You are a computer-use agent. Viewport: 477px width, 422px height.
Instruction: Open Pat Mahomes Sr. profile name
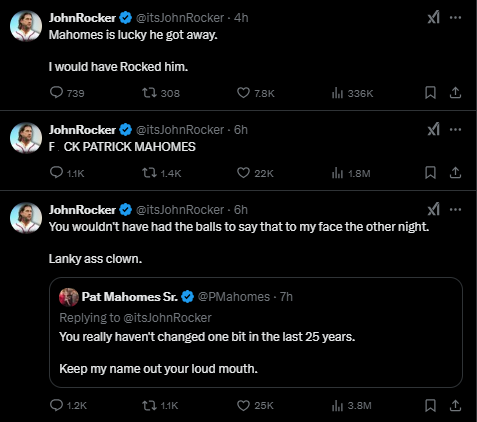pyautogui.click(x=130, y=297)
